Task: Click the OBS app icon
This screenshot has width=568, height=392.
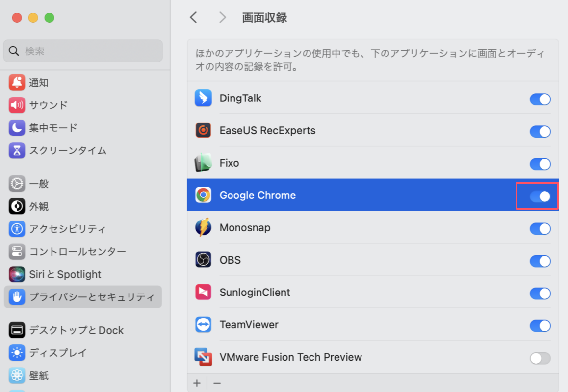Action: (x=203, y=260)
